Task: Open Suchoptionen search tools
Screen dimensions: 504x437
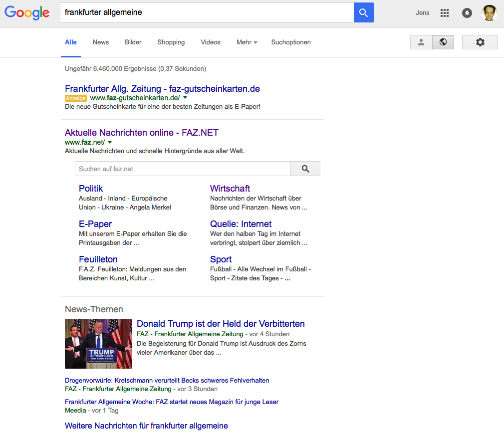Action: click(291, 42)
